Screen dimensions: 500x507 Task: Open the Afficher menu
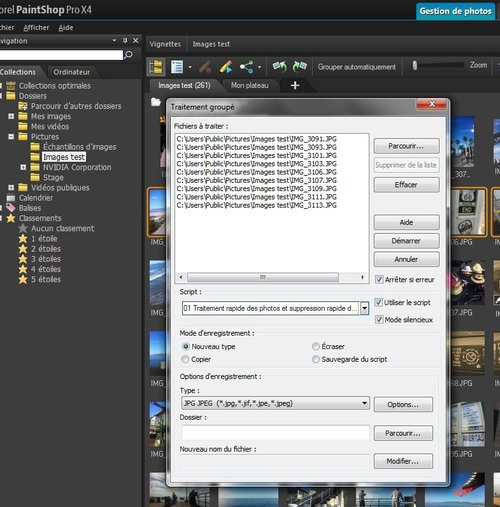36,28
